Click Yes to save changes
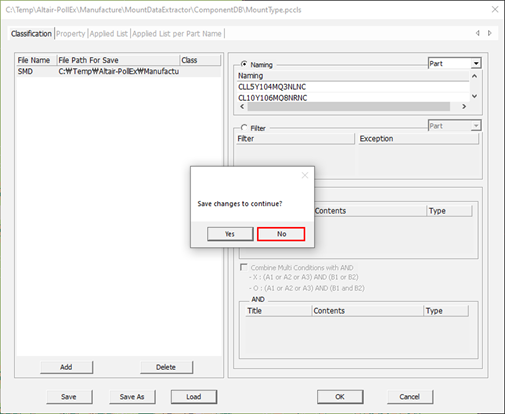 tap(230, 234)
